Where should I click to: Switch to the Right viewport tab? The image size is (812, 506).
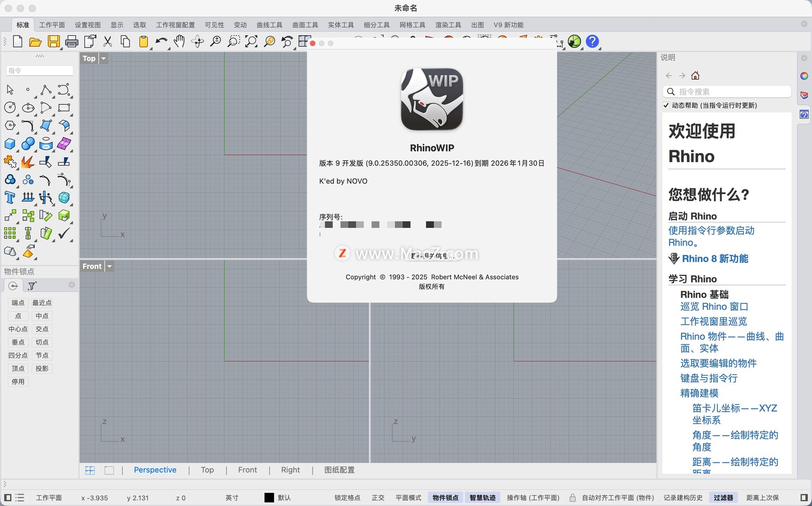coord(290,470)
